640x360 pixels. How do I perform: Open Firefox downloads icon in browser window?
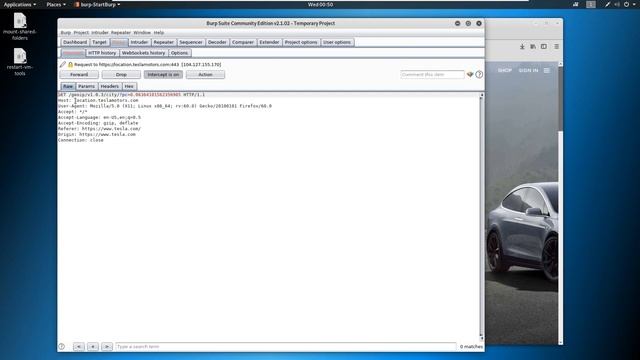point(522,47)
